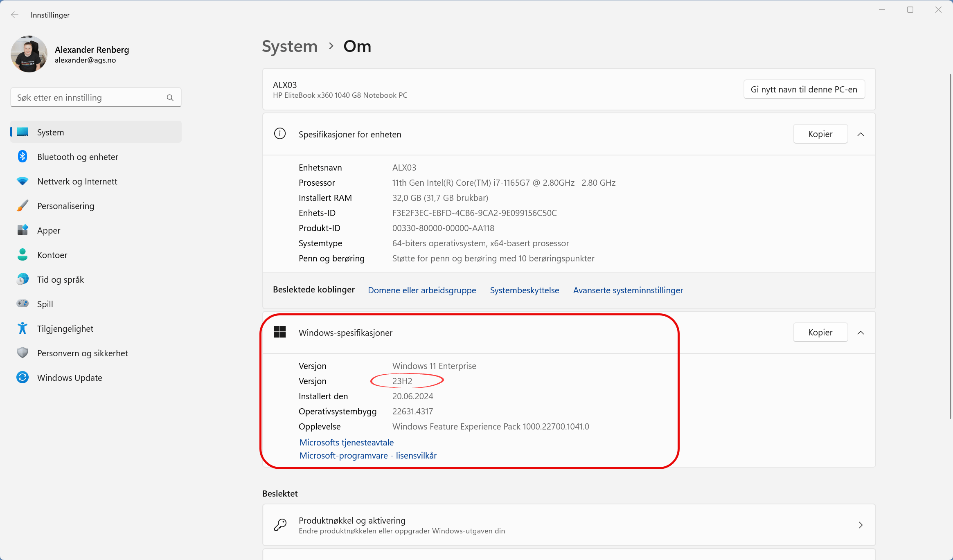Minimize the Innstillinger window
The image size is (953, 560).
click(882, 10)
